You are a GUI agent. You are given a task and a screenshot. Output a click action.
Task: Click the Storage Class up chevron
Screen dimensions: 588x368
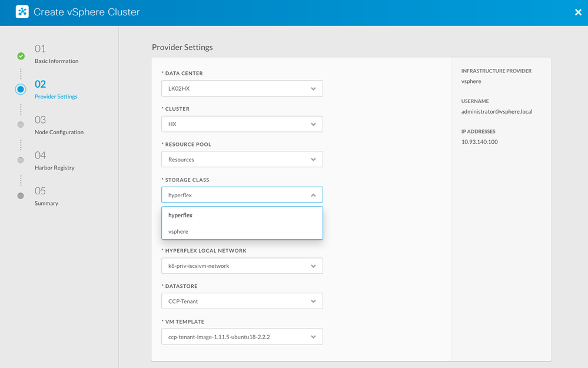click(313, 195)
